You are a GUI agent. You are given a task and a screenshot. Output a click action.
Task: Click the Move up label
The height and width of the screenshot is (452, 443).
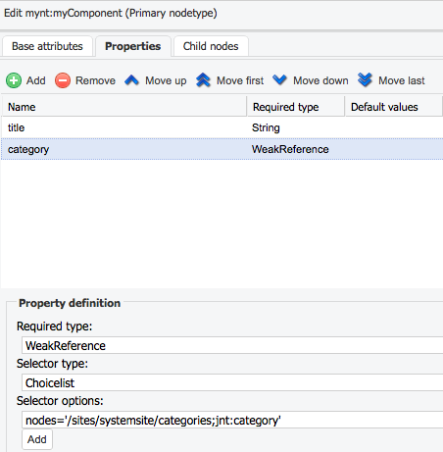tap(166, 81)
